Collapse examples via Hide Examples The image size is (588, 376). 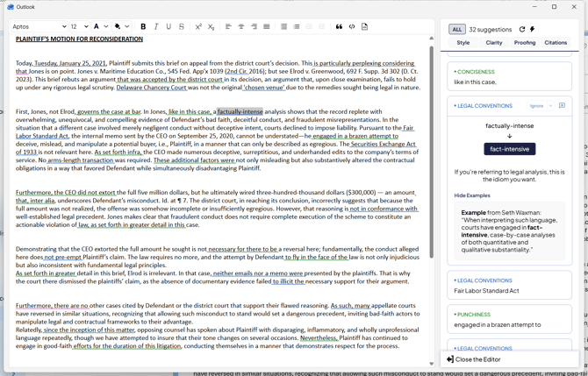pyautogui.click(x=472, y=195)
